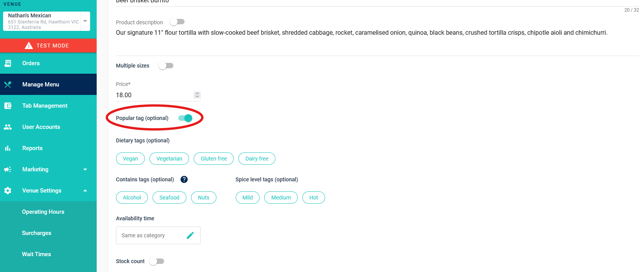Click the Reports bar chart icon
The width and height of the screenshot is (644, 272).
click(x=8, y=148)
